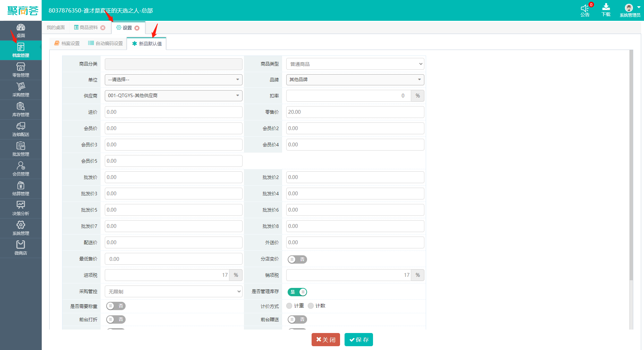This screenshot has height=350, width=644.
Task: Open 档案管理 in the sidebar
Action: pyautogui.click(x=21, y=50)
